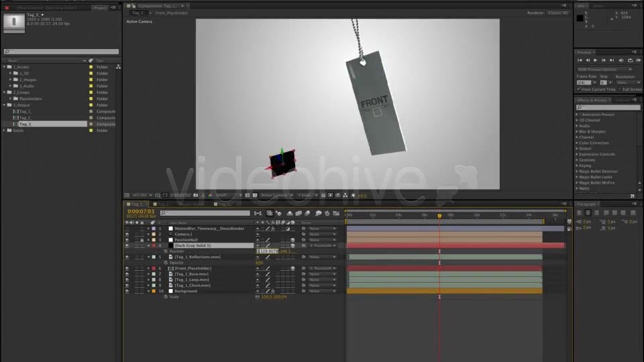Open the Graph Editor icon
The image size is (644, 362).
point(336,213)
